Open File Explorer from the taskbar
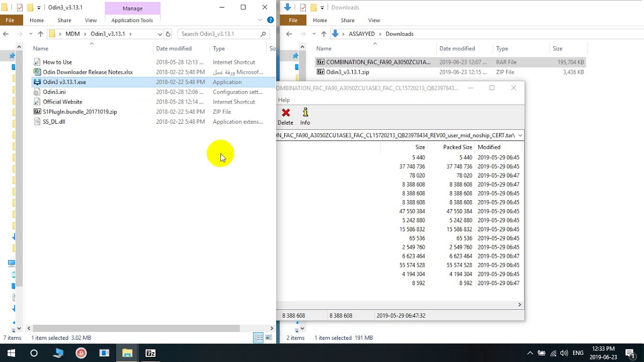Screen dimensions: 644x362 tap(127, 353)
